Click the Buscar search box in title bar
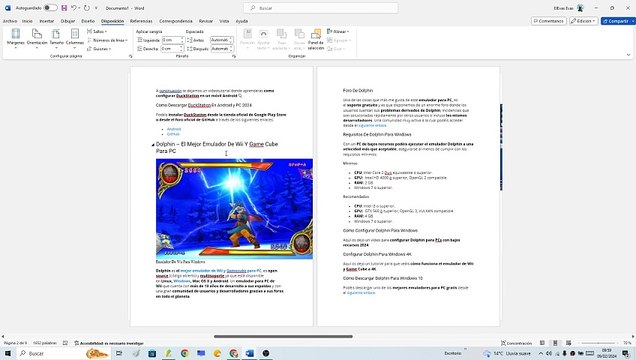 (x=320, y=8)
